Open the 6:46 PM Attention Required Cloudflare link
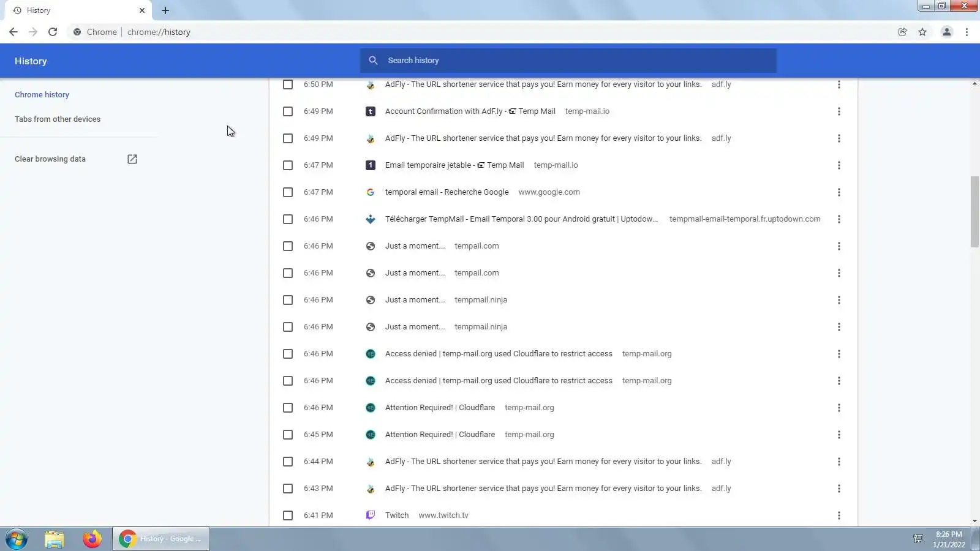Image resolution: width=980 pixels, height=551 pixels. pyautogui.click(x=440, y=408)
